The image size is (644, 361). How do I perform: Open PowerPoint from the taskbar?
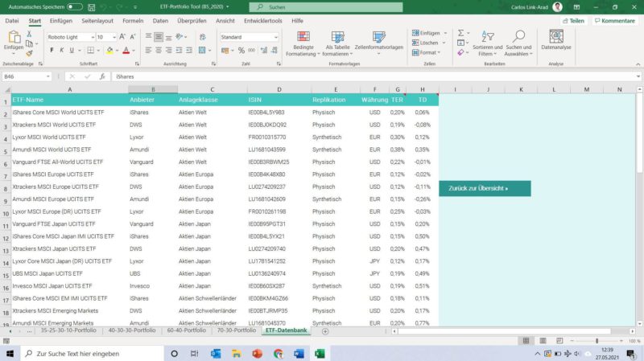pyautogui.click(x=257, y=354)
